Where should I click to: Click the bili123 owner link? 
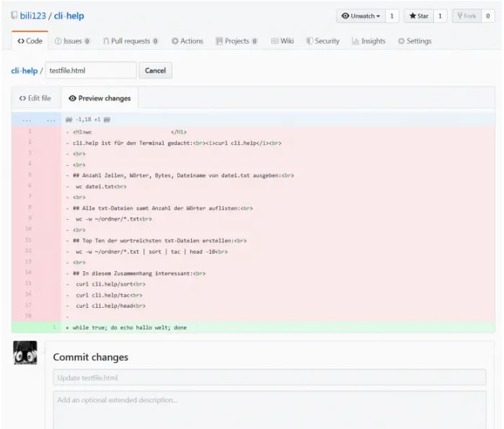[x=32, y=16]
